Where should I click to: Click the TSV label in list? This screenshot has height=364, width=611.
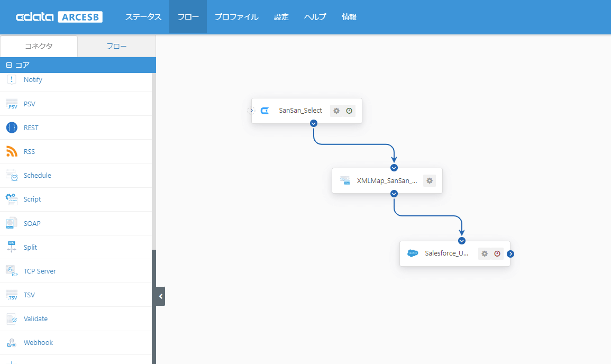(29, 295)
